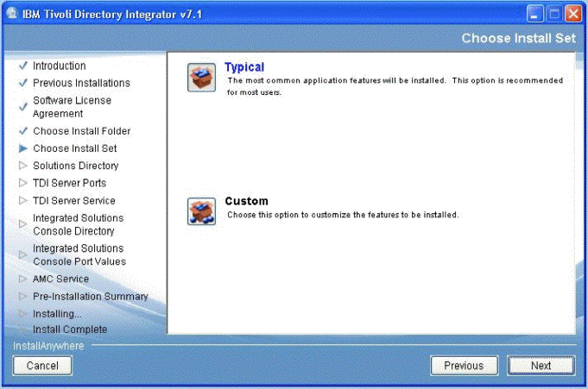The image size is (588, 389).
Task: Click the TDI Server Service step
Action: (74, 200)
